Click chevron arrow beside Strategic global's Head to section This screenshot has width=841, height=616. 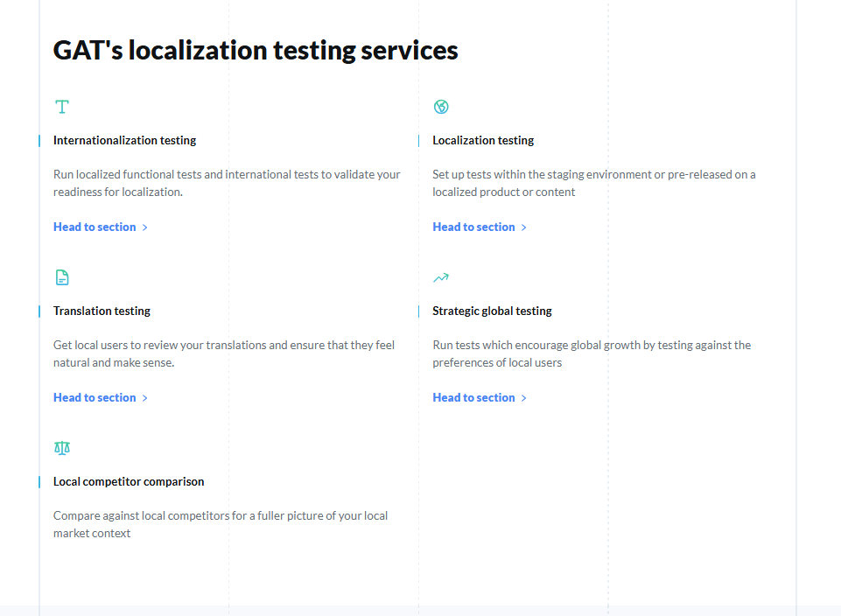click(x=524, y=398)
